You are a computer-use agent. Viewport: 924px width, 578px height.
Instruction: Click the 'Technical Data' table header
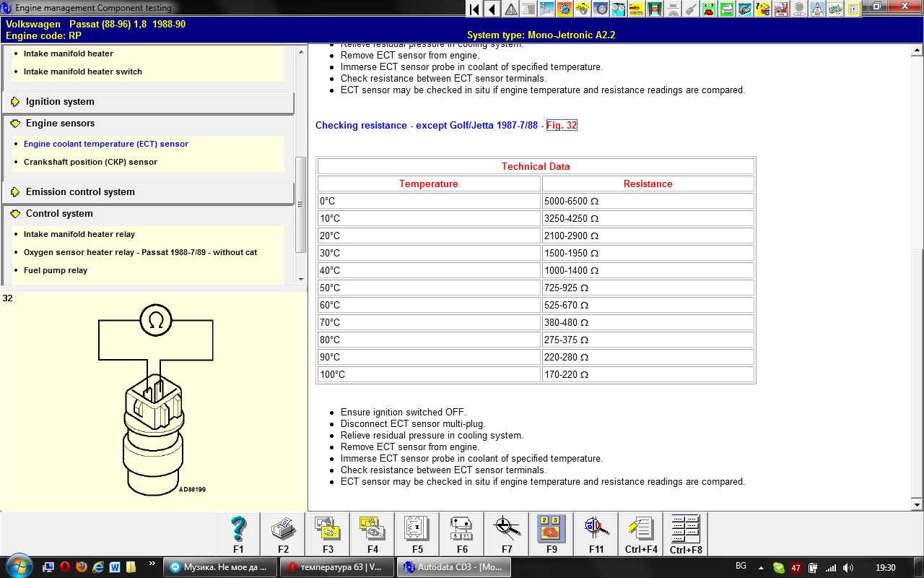pos(536,166)
